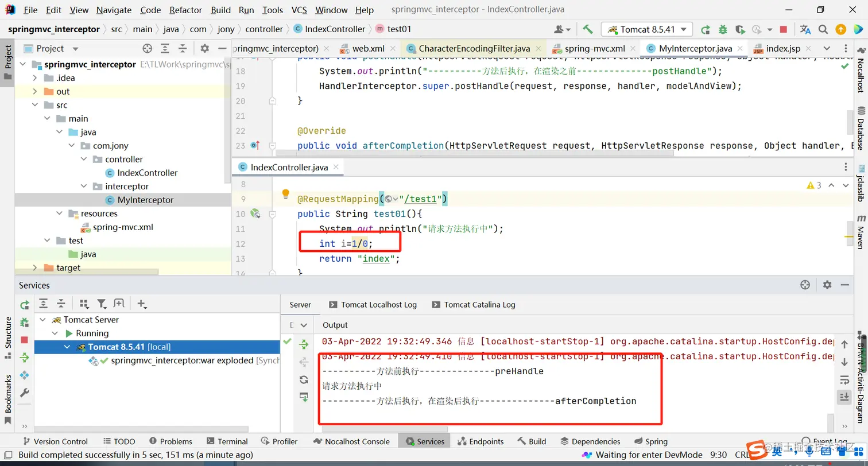Screen dimensions: 868x466
Task: Expand all in the Services toolbar
Action: pyautogui.click(x=43, y=304)
